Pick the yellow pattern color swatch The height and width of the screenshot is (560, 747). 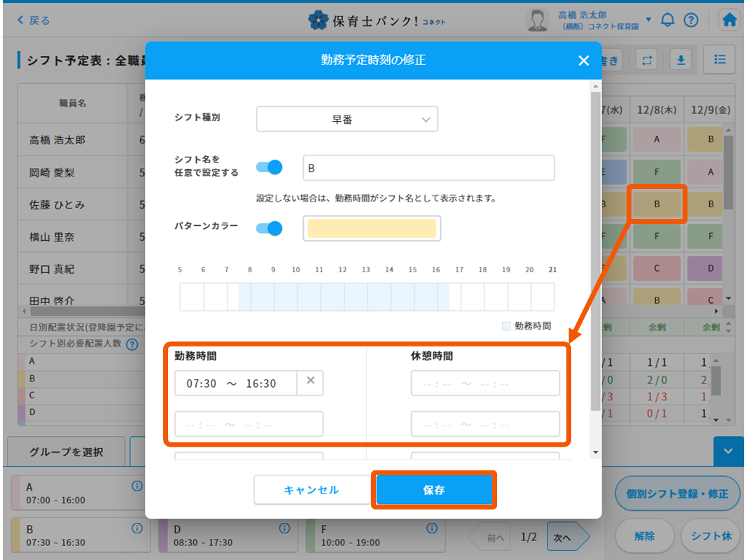click(372, 228)
